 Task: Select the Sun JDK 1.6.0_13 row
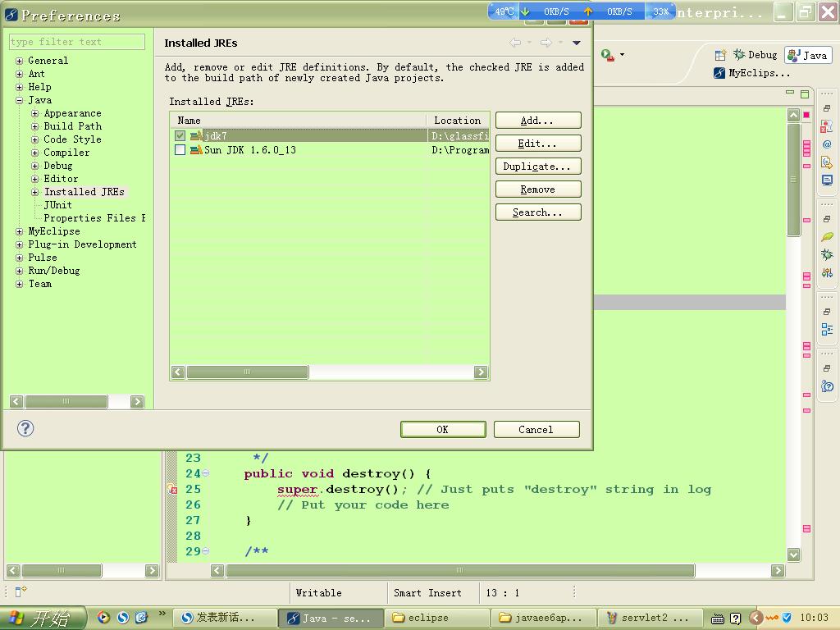click(x=330, y=150)
